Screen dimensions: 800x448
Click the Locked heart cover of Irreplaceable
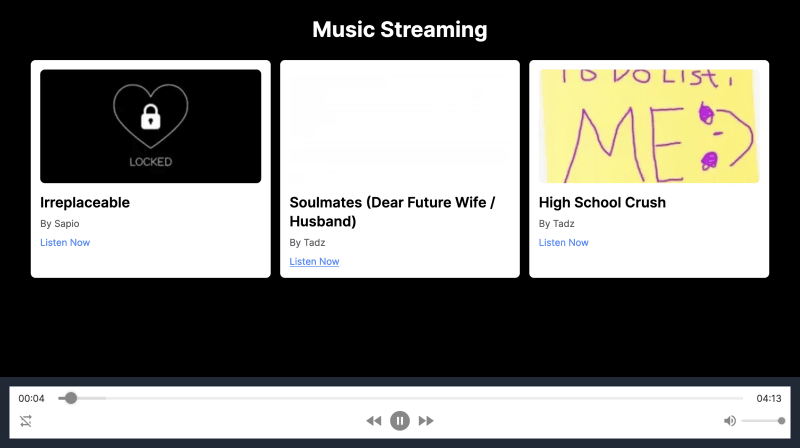151,126
